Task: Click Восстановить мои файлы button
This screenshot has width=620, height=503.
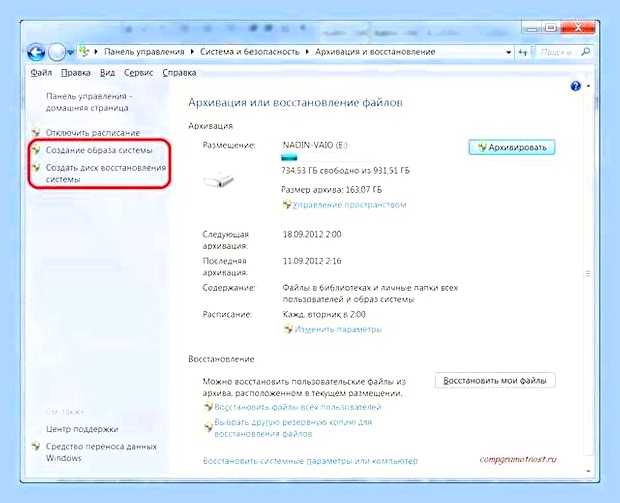Action: point(495,380)
